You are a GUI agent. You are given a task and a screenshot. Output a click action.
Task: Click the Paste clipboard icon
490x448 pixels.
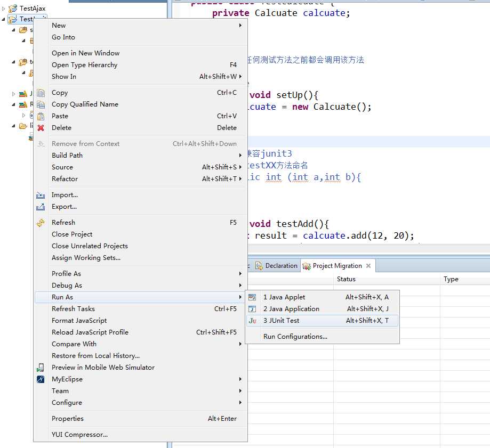pos(41,116)
